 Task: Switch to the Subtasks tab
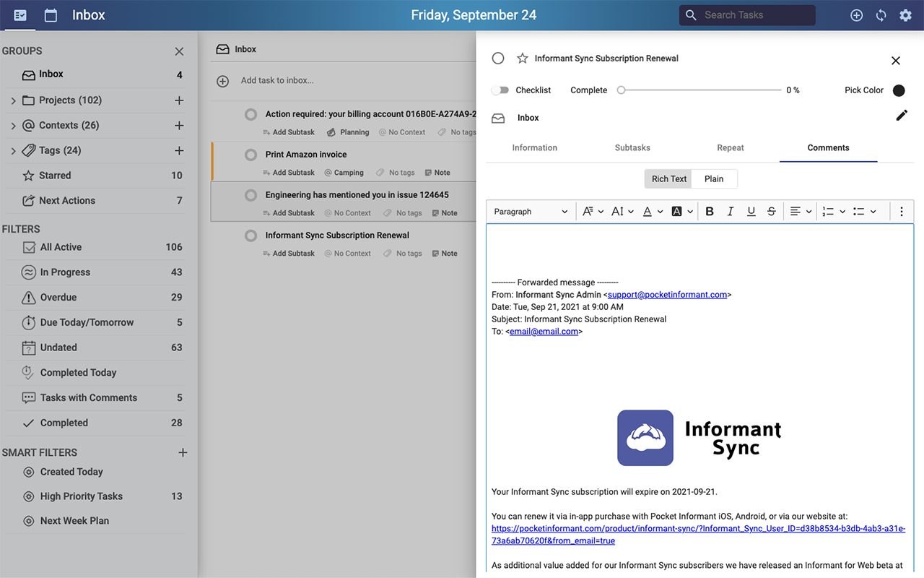click(x=632, y=148)
